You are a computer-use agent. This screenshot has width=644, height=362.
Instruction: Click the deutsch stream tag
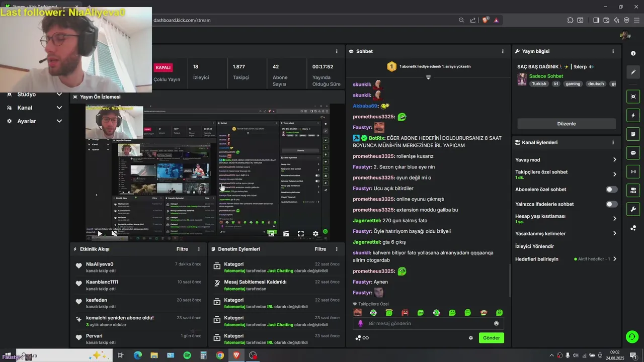pyautogui.click(x=596, y=84)
